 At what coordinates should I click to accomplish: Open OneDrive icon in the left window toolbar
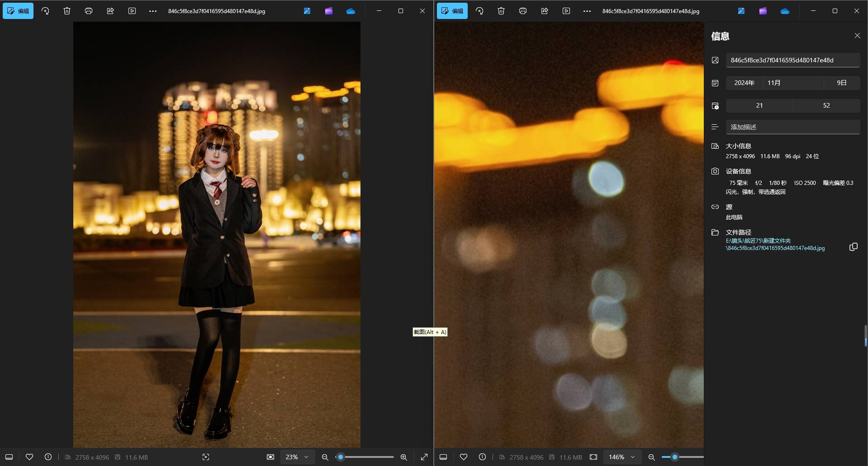tap(351, 11)
